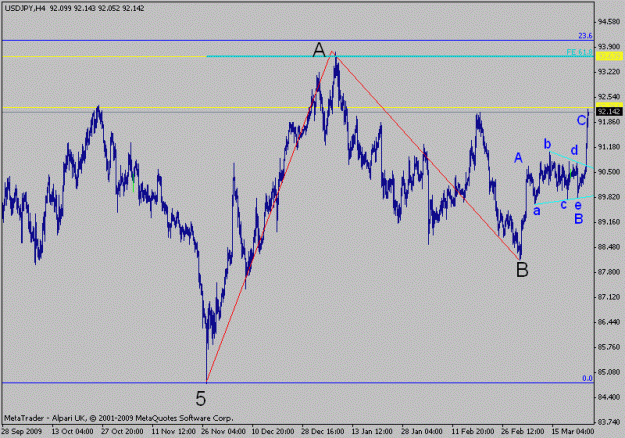
Task: Click the '15 Mar 04:00' date label
Action: tap(572, 431)
